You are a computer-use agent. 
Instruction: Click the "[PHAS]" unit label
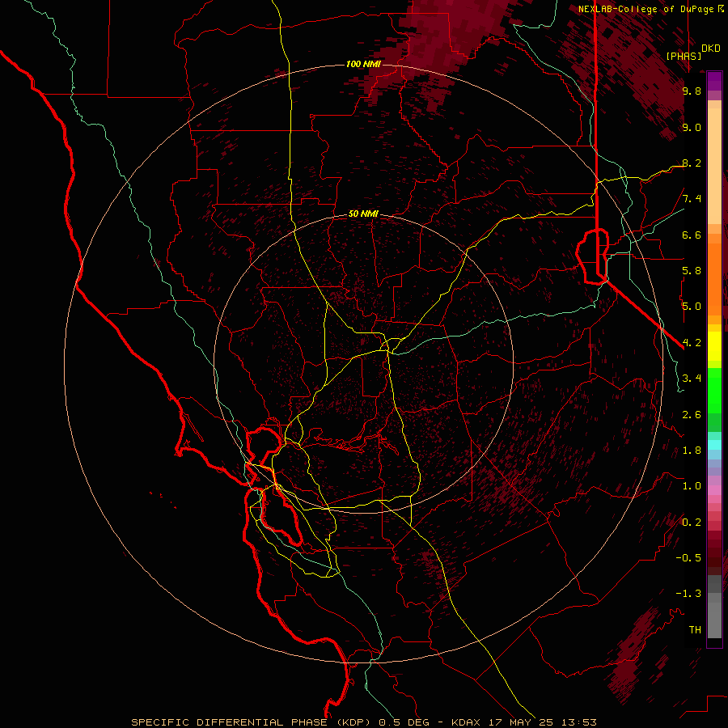pos(684,56)
